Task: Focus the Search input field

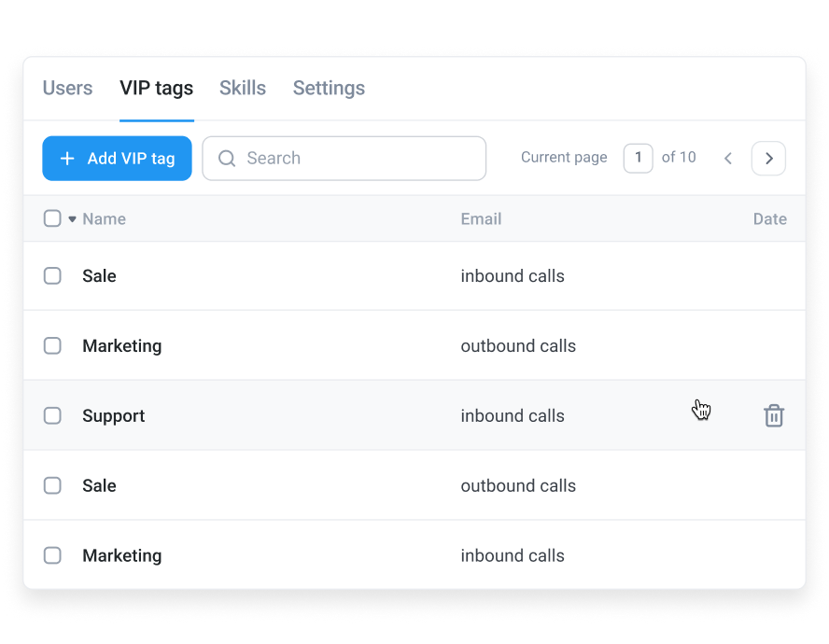Action: click(359, 159)
